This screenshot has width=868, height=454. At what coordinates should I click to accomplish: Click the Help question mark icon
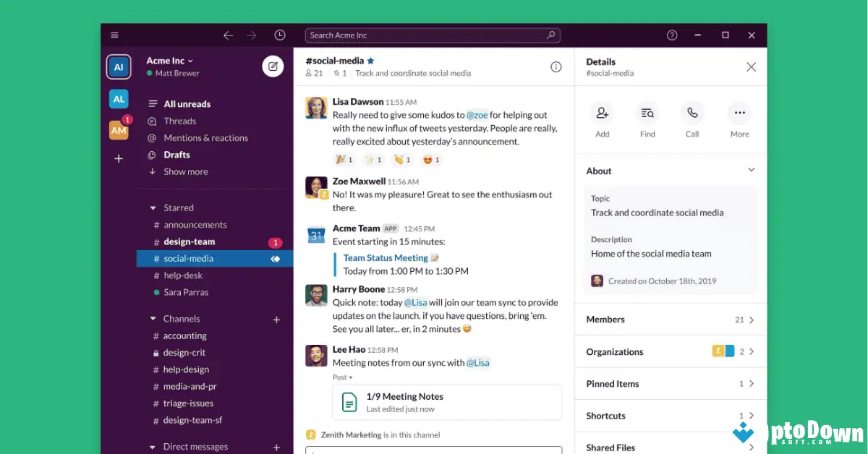pyautogui.click(x=671, y=34)
